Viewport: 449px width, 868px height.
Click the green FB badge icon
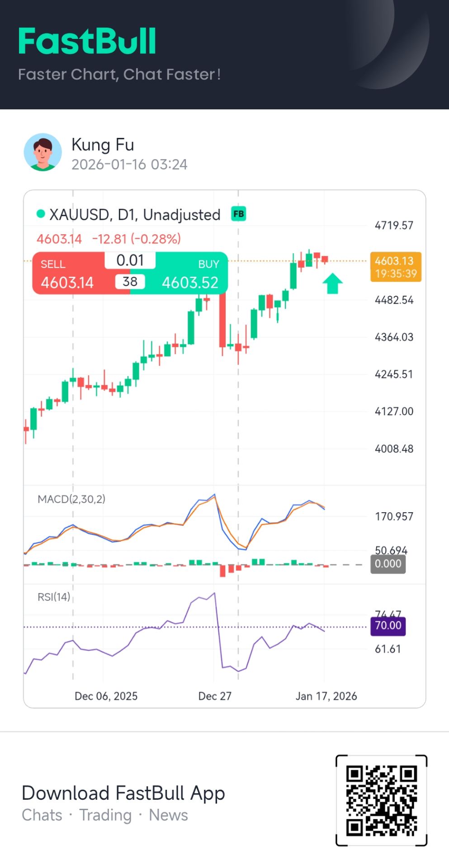click(238, 214)
